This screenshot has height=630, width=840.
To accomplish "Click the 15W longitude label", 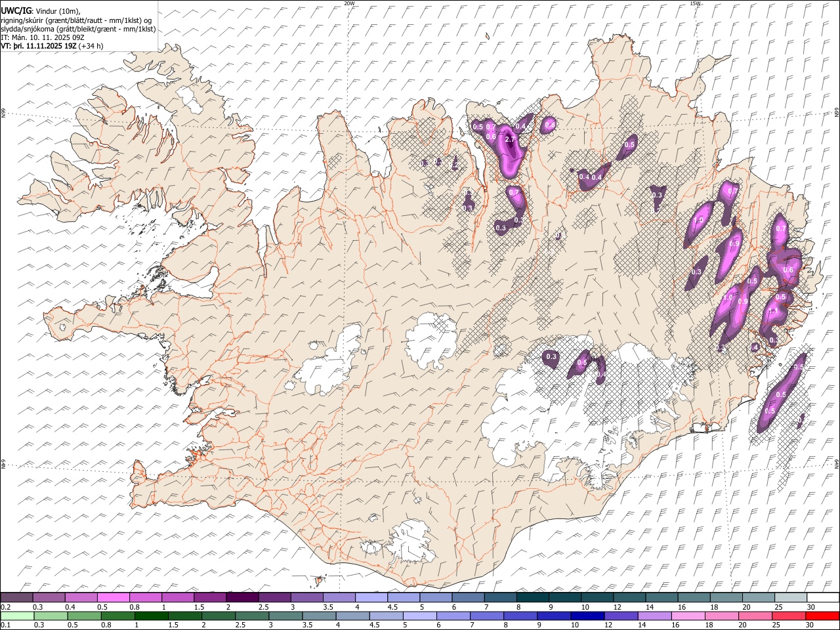I will click(694, 3).
